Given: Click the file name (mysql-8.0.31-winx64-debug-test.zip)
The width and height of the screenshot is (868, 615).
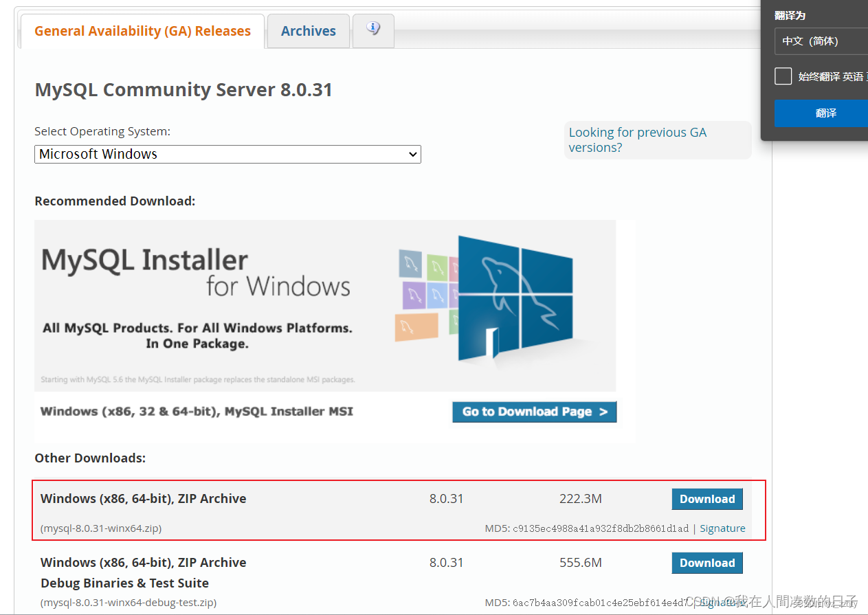Looking at the screenshot, I should click(129, 603).
